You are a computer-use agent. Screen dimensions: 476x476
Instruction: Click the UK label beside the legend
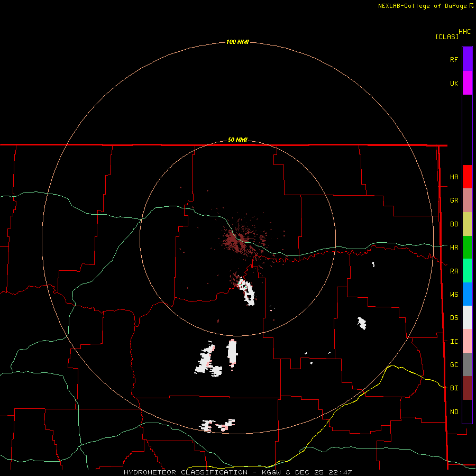tap(454, 84)
